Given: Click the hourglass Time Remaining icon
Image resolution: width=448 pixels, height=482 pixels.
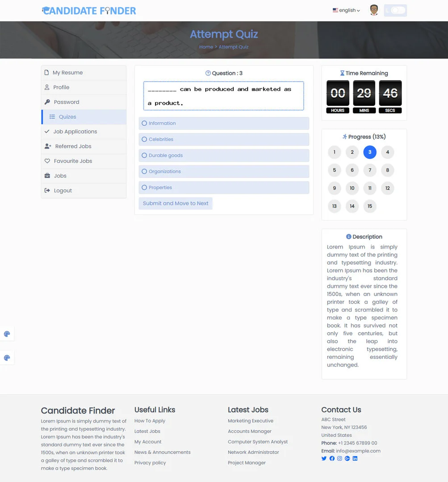Looking at the screenshot, I should pos(342,73).
